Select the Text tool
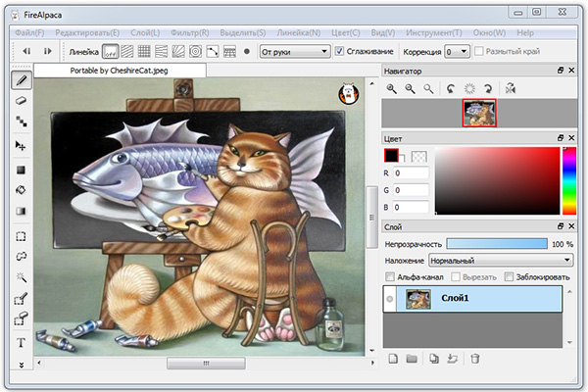The height and width of the screenshot is (392, 588). click(x=22, y=342)
